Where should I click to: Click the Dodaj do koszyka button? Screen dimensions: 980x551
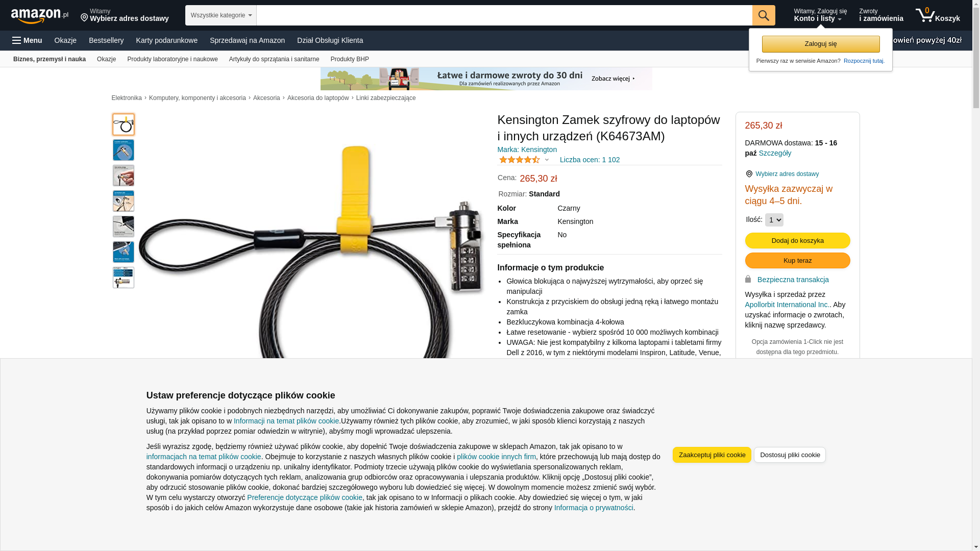point(797,241)
